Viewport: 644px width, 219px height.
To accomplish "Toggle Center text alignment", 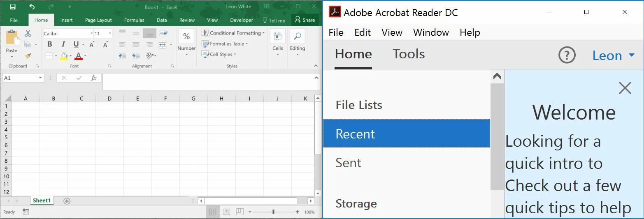I will 136,44.
